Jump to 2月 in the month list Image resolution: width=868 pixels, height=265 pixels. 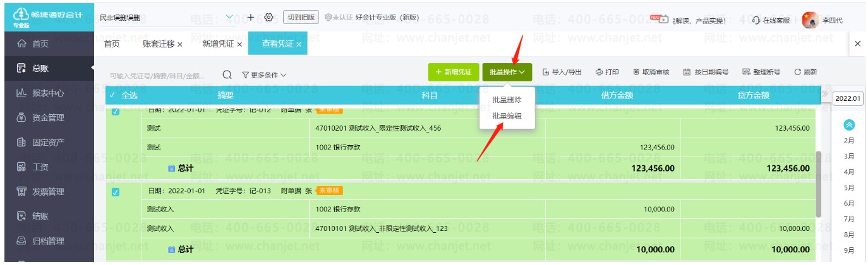pyautogui.click(x=849, y=141)
